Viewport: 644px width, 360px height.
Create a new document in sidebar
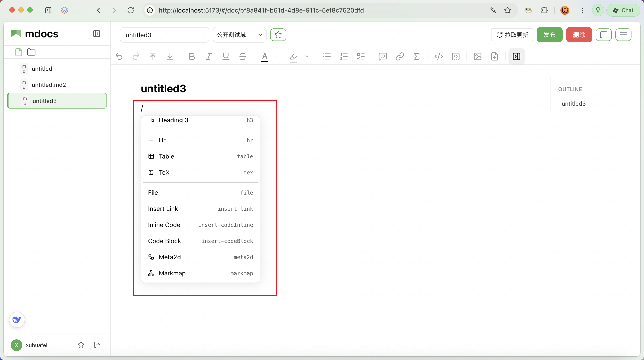(19, 52)
